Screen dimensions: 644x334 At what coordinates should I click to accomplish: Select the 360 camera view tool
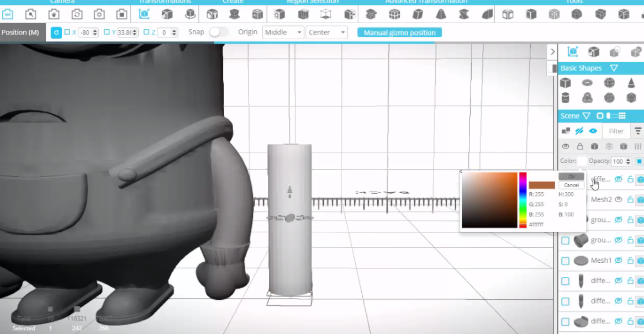[x=8, y=14]
